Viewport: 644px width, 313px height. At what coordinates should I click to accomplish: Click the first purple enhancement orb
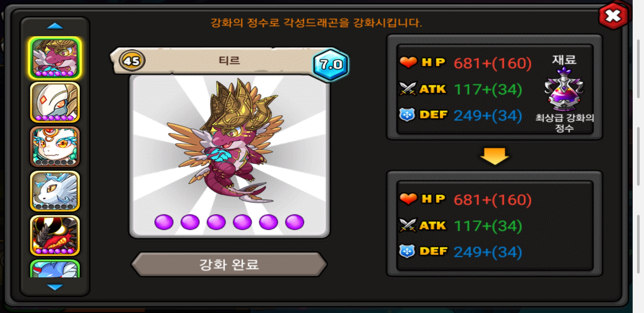[x=164, y=222]
